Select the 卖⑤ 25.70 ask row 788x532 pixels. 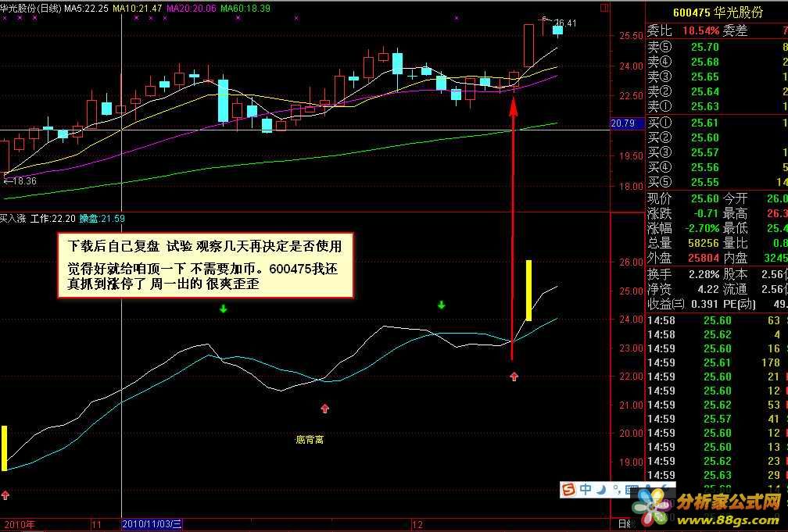click(x=717, y=47)
